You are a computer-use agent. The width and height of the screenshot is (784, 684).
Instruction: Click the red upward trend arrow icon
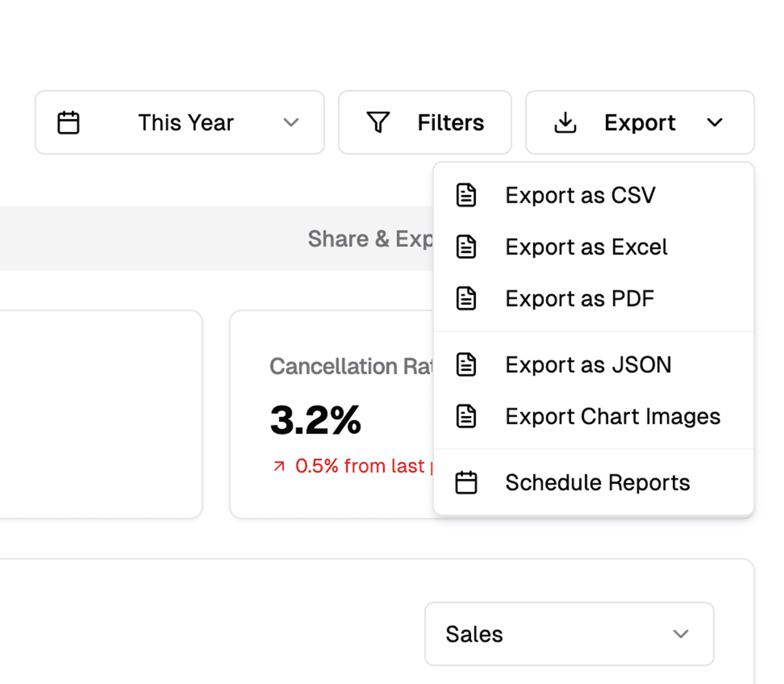click(279, 466)
